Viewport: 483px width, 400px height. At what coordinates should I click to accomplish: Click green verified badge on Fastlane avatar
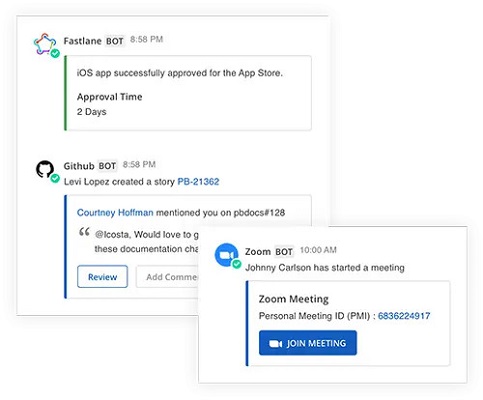(55, 53)
